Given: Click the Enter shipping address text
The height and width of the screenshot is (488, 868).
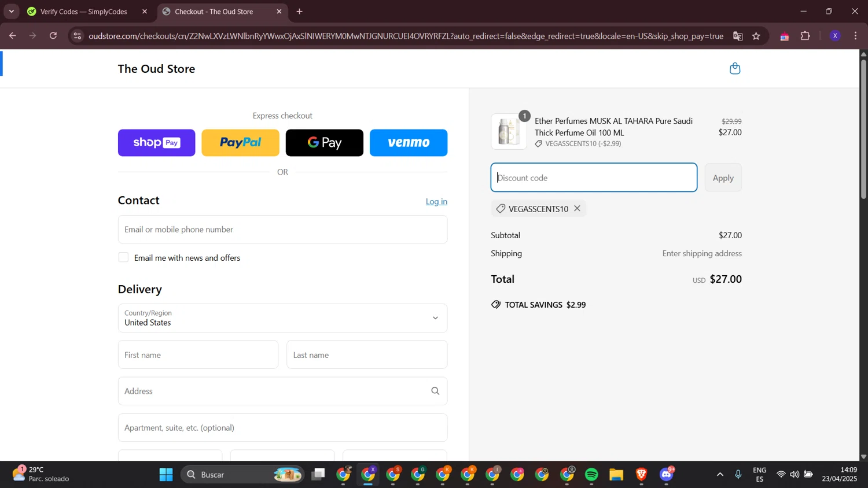Looking at the screenshot, I should 702,253.
